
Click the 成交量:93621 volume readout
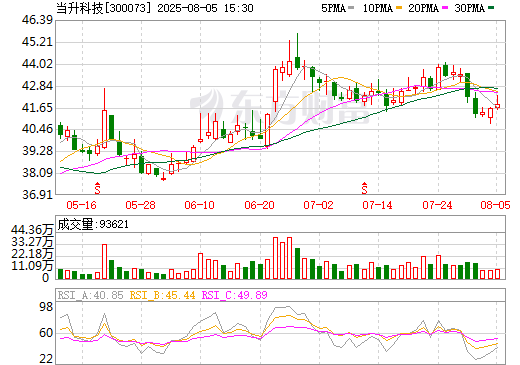pyautogui.click(x=93, y=224)
